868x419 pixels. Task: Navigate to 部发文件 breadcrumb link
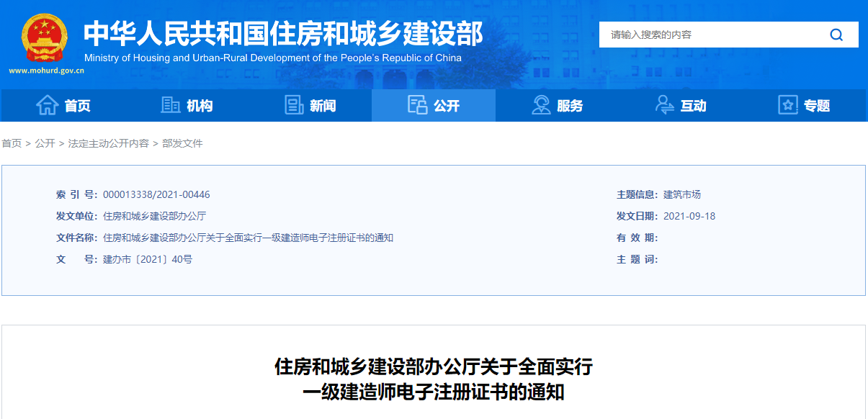pyautogui.click(x=182, y=143)
